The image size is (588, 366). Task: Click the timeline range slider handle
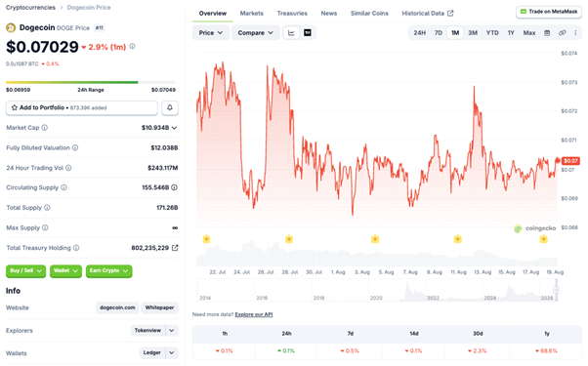point(556,290)
